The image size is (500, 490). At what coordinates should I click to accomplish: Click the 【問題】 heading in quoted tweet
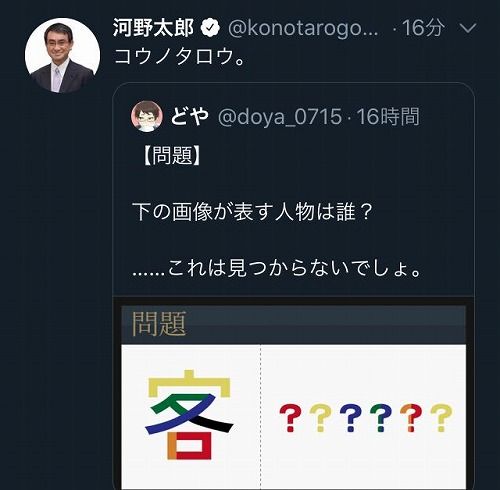pyautogui.click(x=172, y=155)
